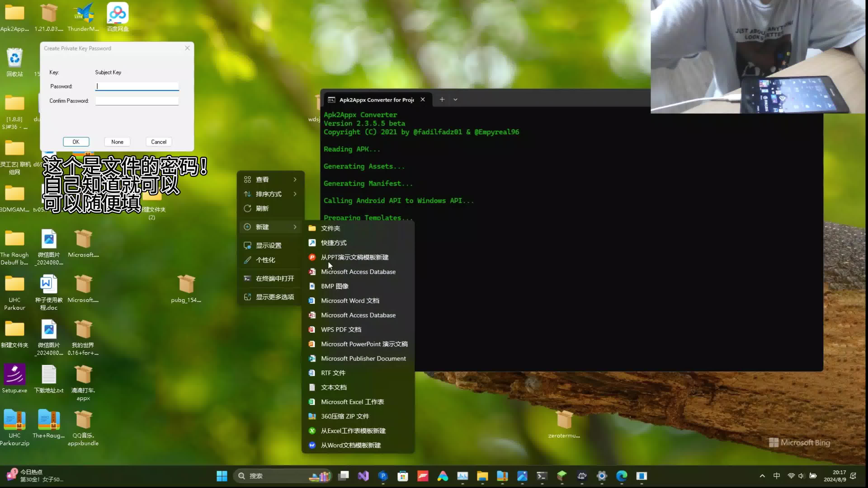This screenshot has width=868, height=488.
Task: Open 显示设置 from context menu
Action: click(x=271, y=246)
